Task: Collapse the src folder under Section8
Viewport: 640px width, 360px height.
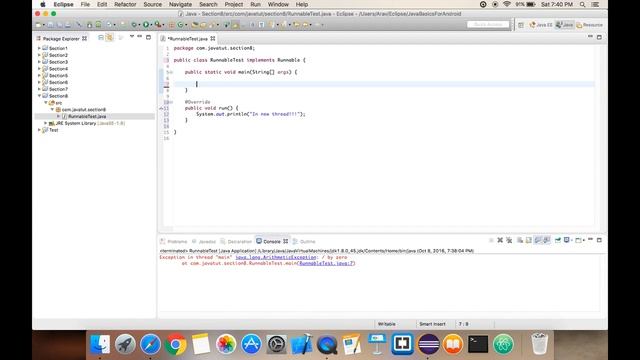Action: tap(46, 103)
